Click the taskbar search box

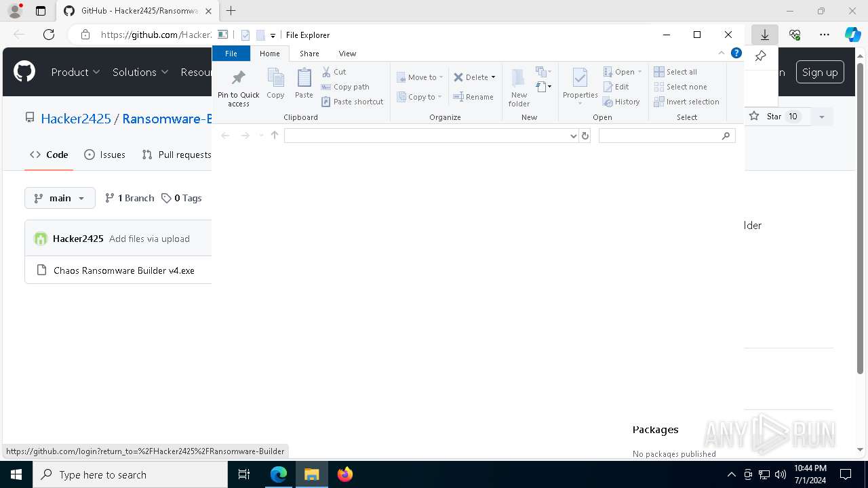point(130,474)
